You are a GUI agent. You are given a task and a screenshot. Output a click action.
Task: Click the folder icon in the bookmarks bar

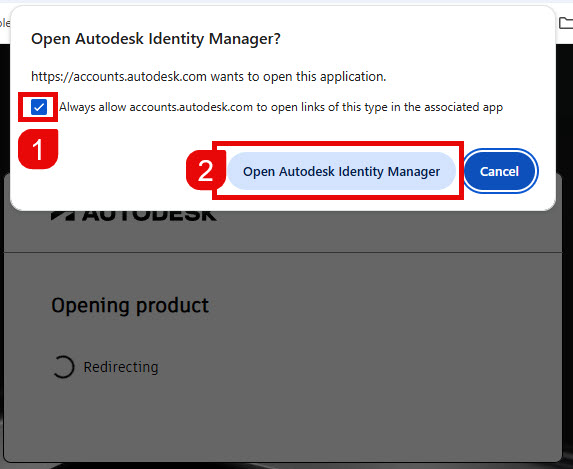(x=566, y=23)
